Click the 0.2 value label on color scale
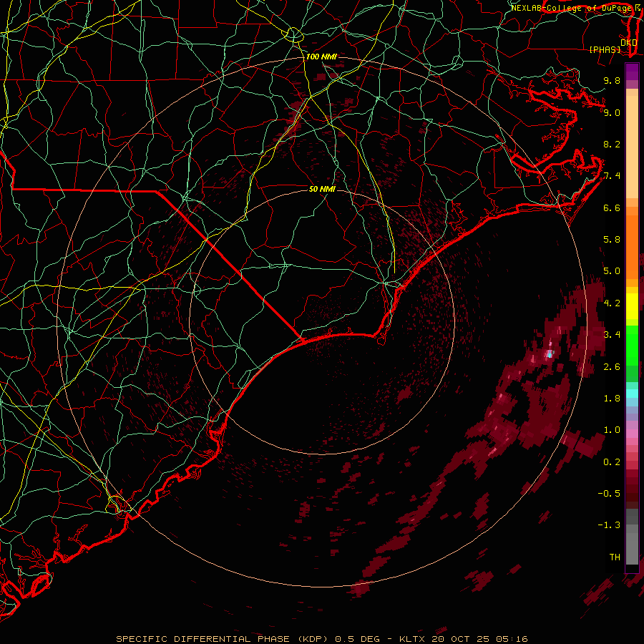This screenshot has height=644, width=644. tap(612, 462)
